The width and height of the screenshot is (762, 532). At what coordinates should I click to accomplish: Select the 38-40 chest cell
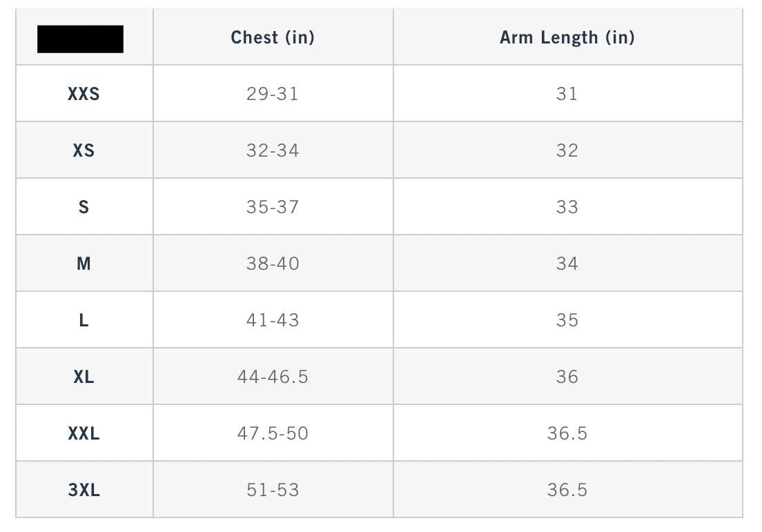[273, 264]
